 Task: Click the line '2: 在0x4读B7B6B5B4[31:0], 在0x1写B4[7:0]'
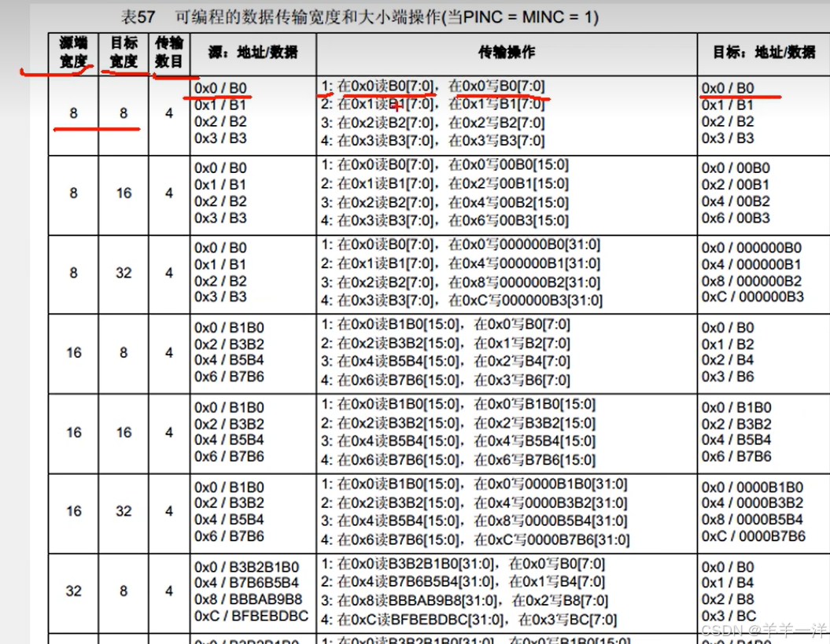coord(463,582)
